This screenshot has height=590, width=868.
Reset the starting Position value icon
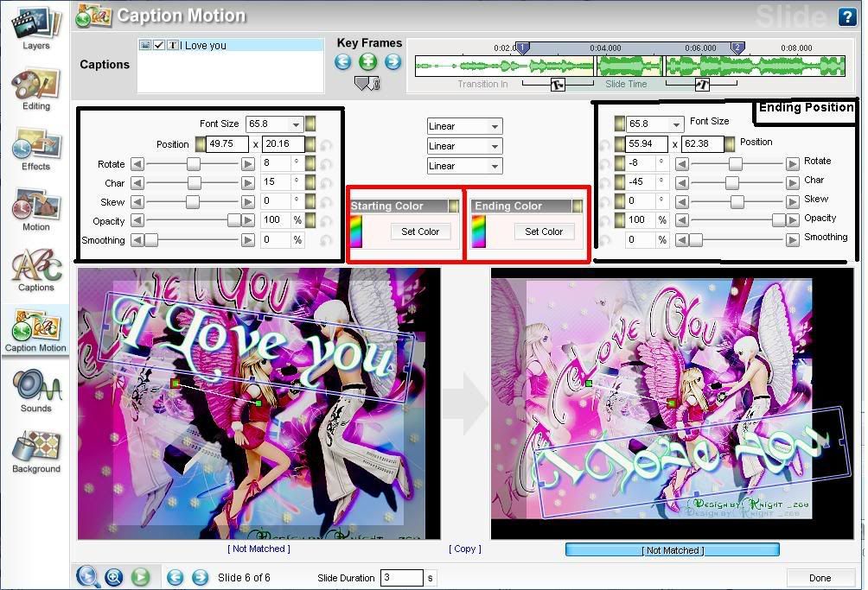(326, 145)
